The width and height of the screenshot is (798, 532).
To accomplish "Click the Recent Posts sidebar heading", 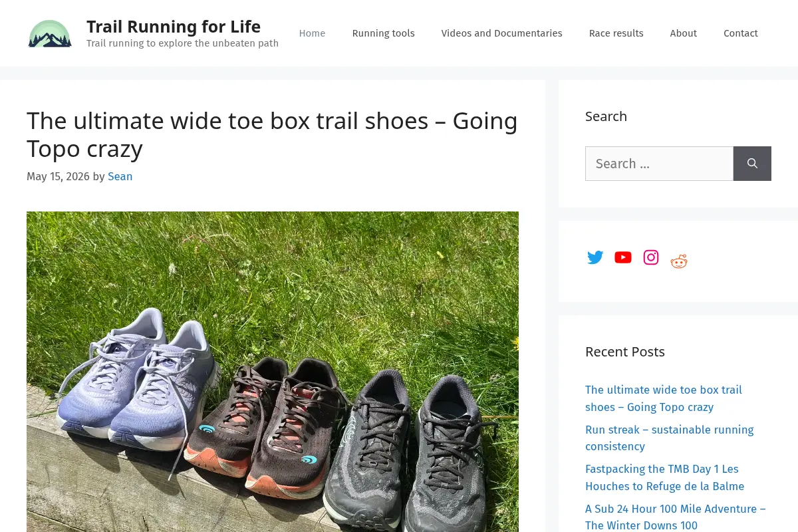I will tap(625, 352).
